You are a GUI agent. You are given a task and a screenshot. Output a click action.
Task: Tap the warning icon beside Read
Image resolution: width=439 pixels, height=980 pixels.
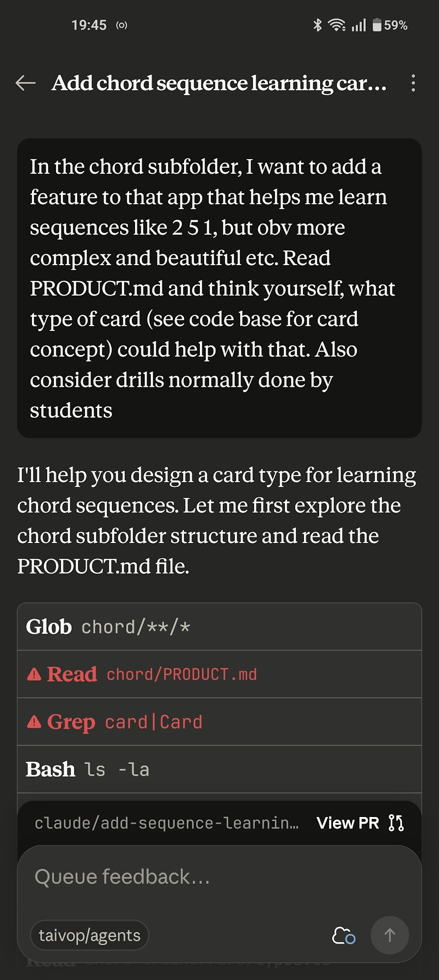click(x=34, y=674)
